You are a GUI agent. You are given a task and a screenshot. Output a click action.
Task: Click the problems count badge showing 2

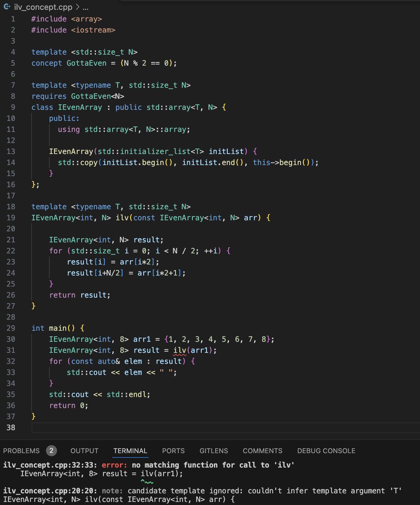(51, 451)
